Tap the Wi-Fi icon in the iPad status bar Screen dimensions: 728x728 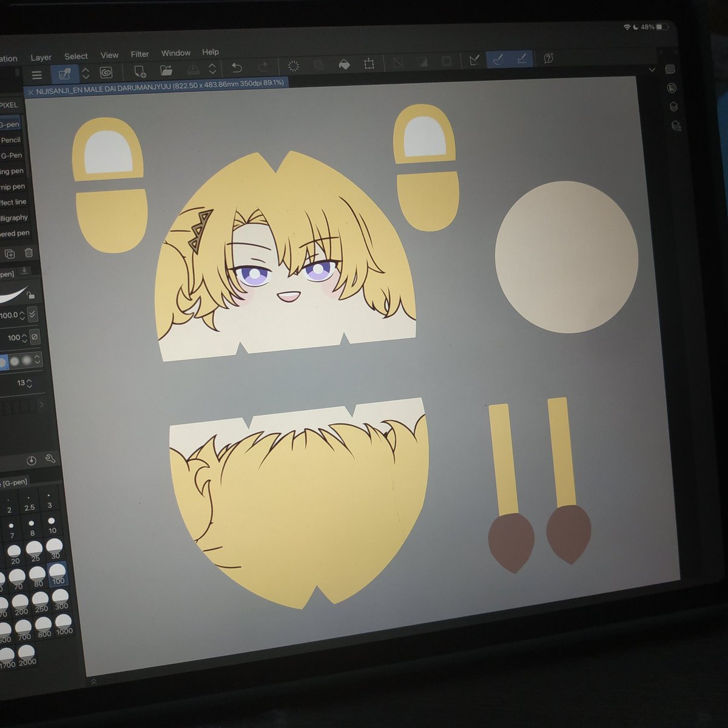[626, 27]
